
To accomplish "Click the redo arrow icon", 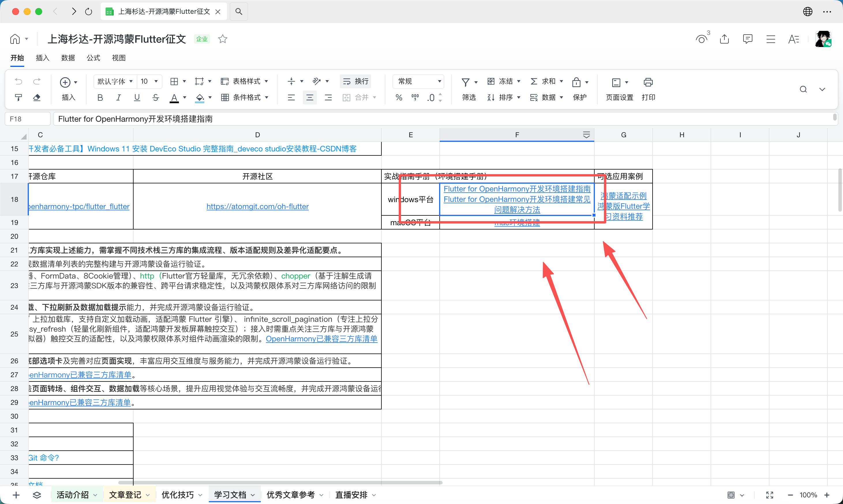I will [x=37, y=82].
